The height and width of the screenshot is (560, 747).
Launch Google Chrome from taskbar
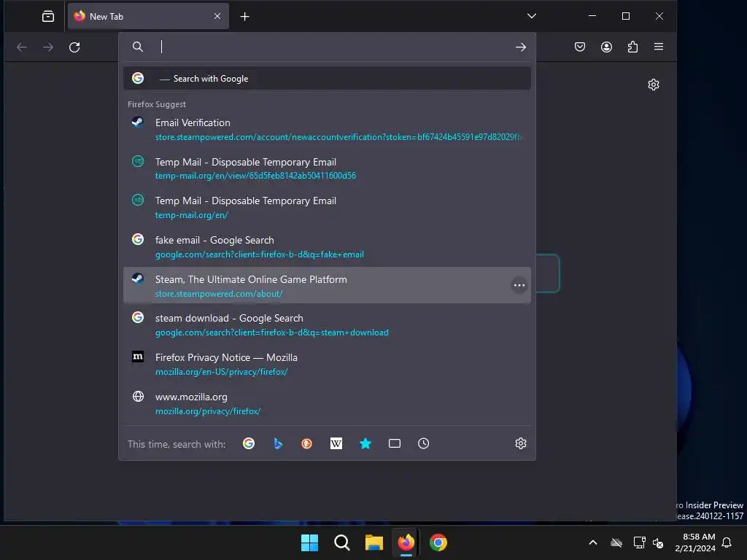point(438,542)
